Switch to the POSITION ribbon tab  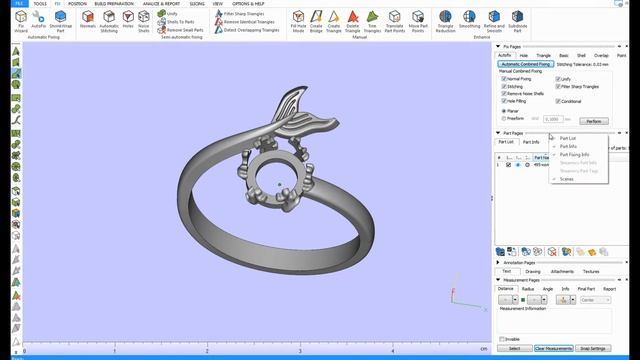[77, 4]
